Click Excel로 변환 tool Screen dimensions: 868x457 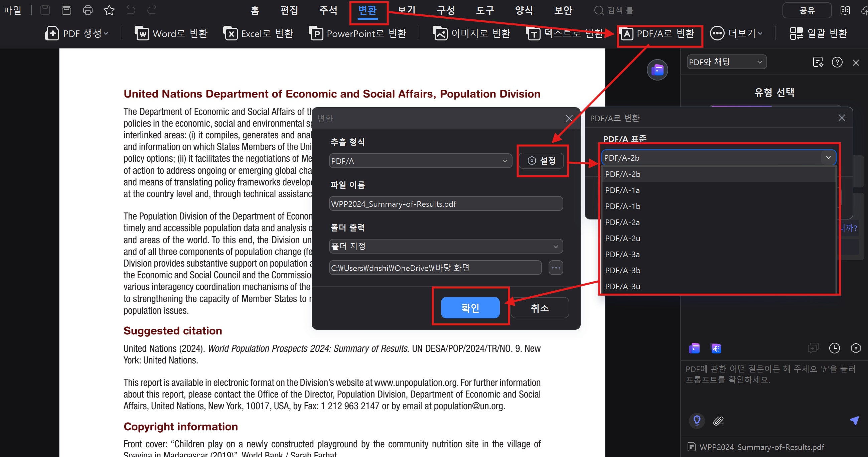click(x=258, y=33)
